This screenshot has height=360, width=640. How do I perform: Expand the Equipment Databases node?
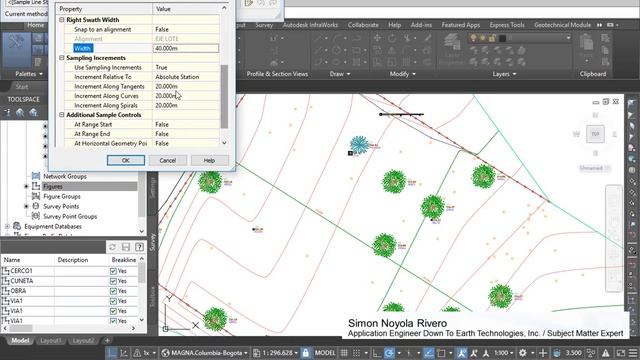pos(7,226)
